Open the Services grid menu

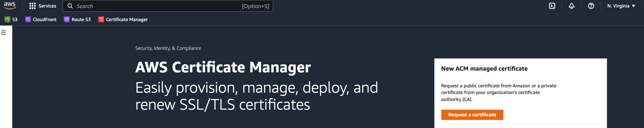click(33, 6)
